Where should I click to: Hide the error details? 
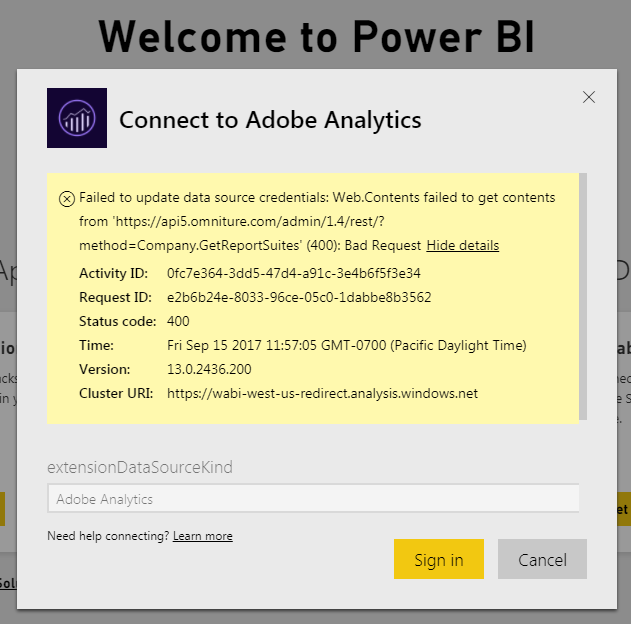click(463, 246)
